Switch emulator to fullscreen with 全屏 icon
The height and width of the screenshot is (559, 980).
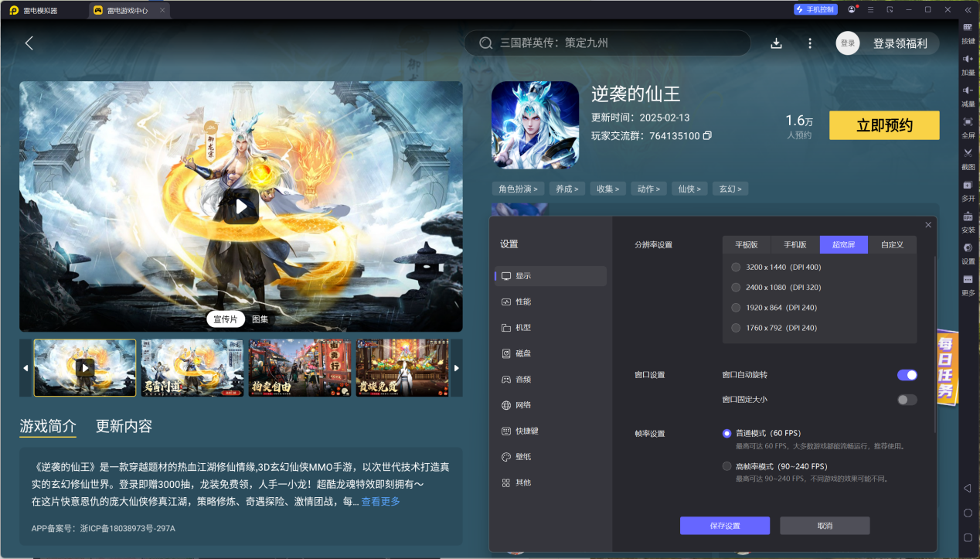pos(968,128)
